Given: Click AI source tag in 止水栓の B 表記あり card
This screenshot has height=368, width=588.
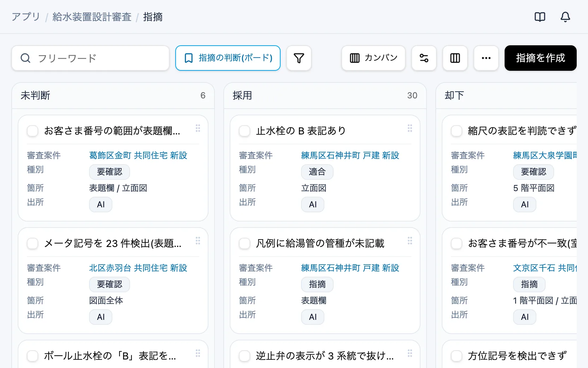Looking at the screenshot, I should tap(313, 205).
